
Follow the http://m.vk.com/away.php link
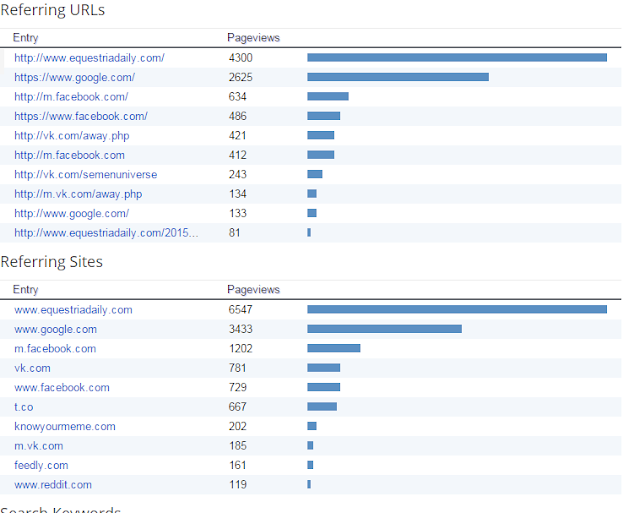coord(78,194)
